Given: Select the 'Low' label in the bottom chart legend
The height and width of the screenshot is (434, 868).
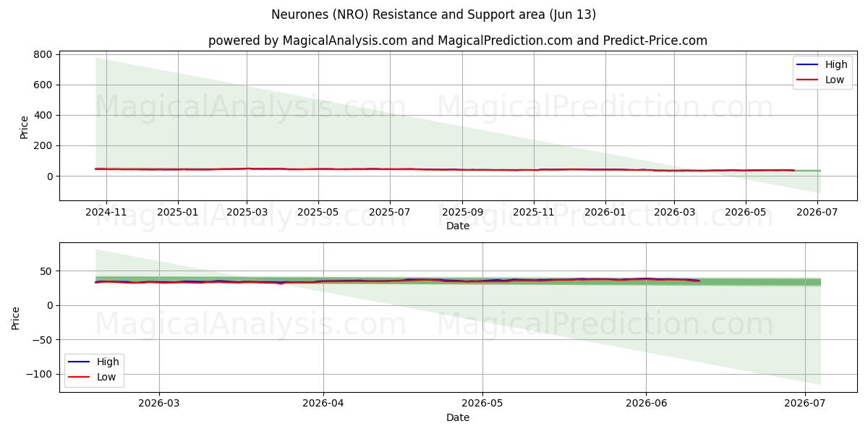Looking at the screenshot, I should tap(106, 377).
